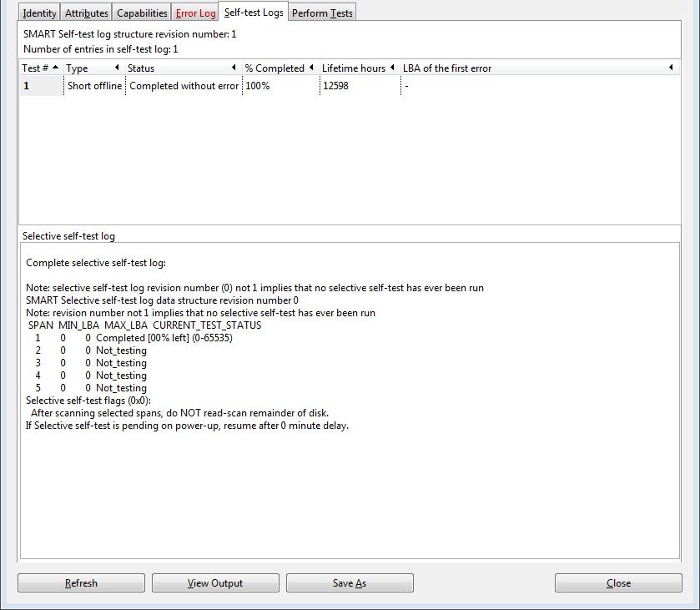This screenshot has width=700, height=610.
Task: Sort by the Test # column header
Action: pyautogui.click(x=41, y=68)
